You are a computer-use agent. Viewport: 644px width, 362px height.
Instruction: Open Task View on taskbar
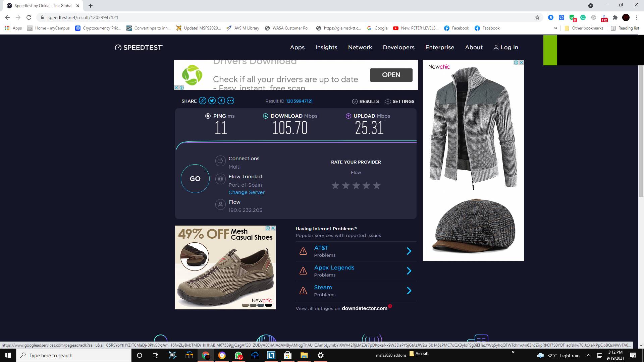(156, 355)
